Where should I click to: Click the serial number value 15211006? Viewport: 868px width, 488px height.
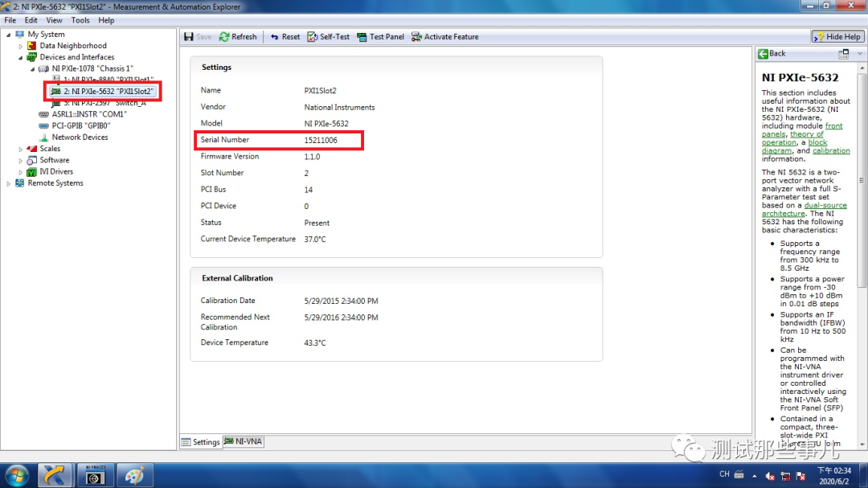click(x=321, y=140)
